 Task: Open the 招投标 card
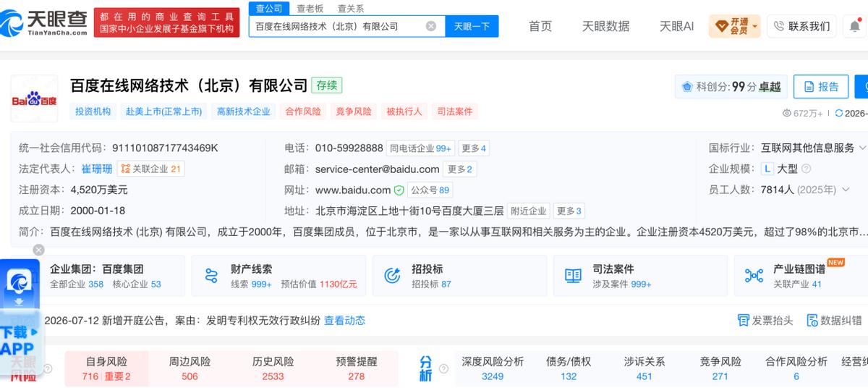tap(459, 276)
